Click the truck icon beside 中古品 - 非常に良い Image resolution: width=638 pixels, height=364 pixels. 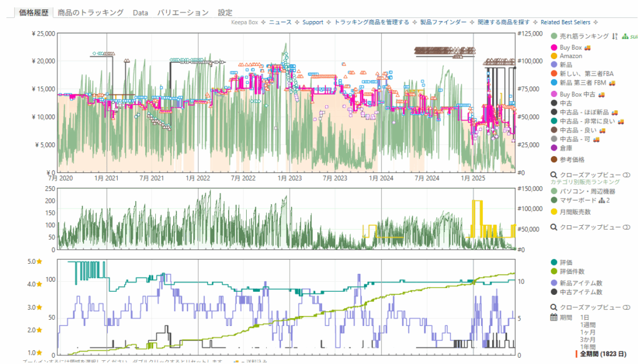point(621,121)
